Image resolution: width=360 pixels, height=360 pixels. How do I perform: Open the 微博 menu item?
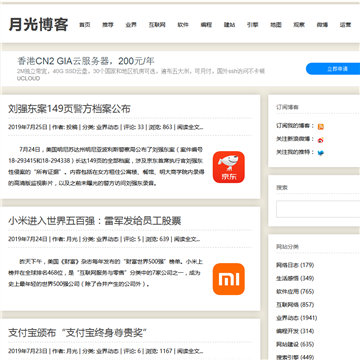click(x=322, y=25)
